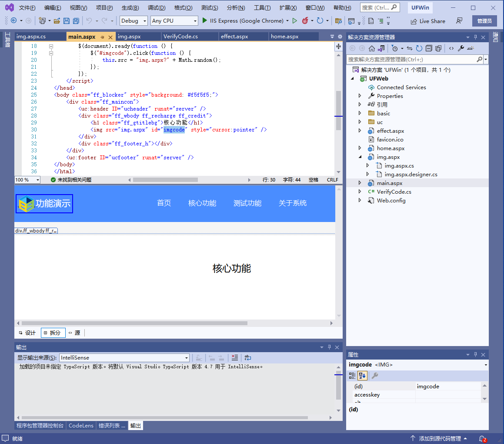
Task: Start without debugging outline play icon
Action: tap(294, 20)
